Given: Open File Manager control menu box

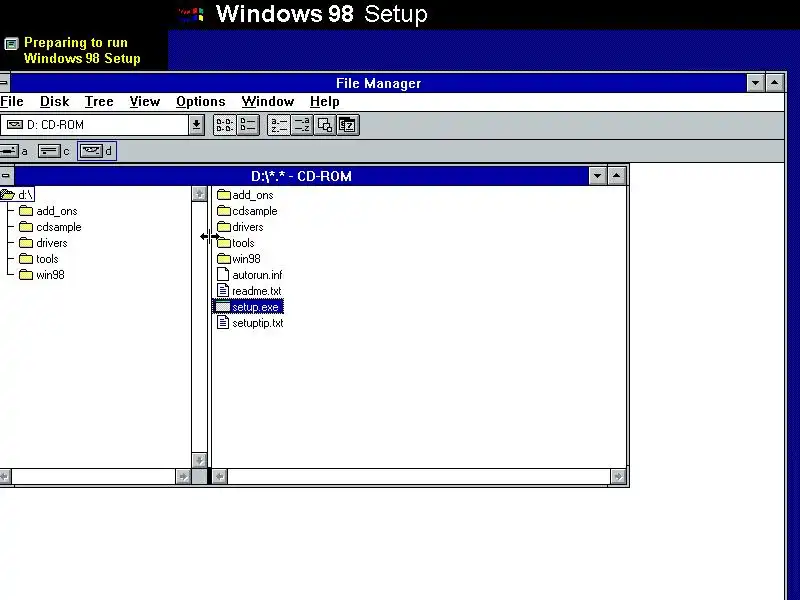Looking at the screenshot, I should (x=4, y=83).
